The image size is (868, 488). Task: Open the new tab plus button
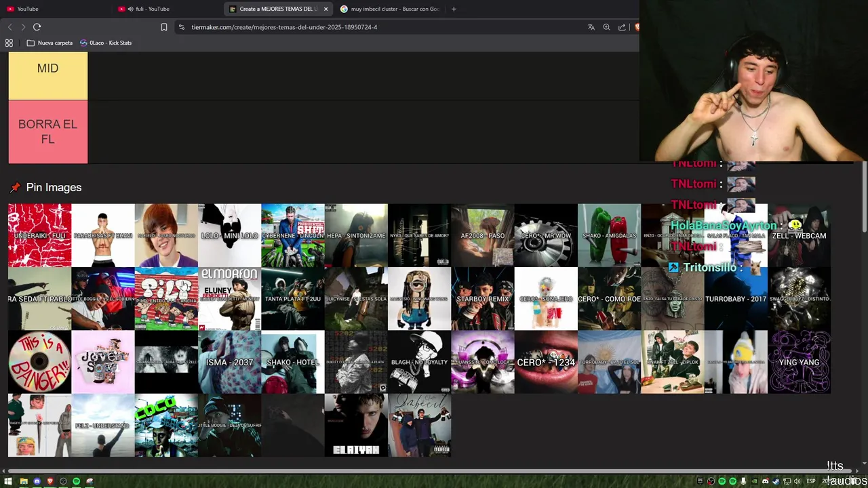click(x=454, y=9)
